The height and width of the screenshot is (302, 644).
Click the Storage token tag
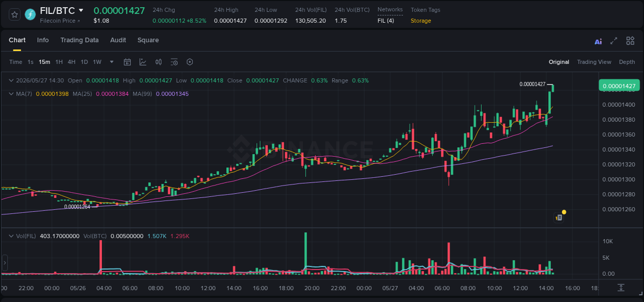[x=421, y=21]
